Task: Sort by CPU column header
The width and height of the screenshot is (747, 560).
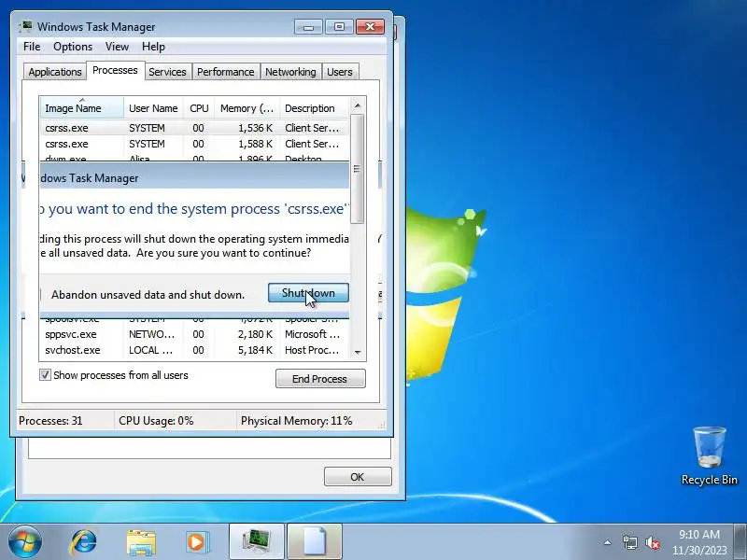Action: click(x=199, y=108)
